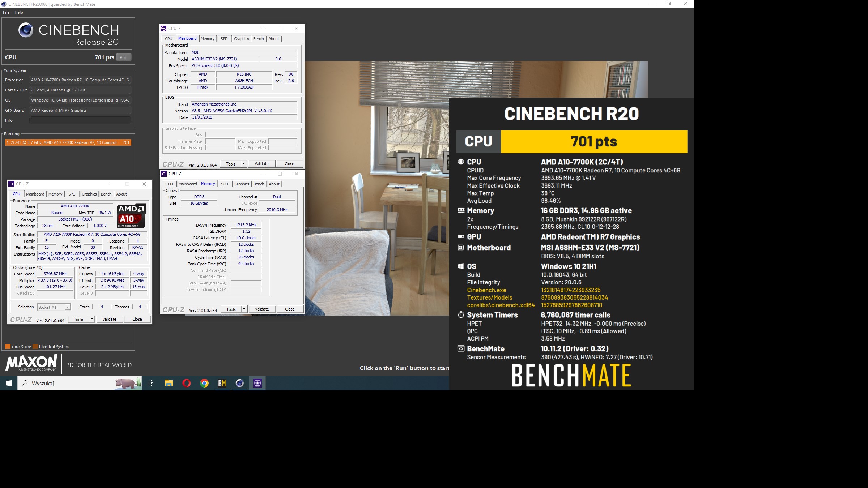Screen dimensions: 868x488
Task: Click the Cinebench logo sphere
Action: (26, 30)
